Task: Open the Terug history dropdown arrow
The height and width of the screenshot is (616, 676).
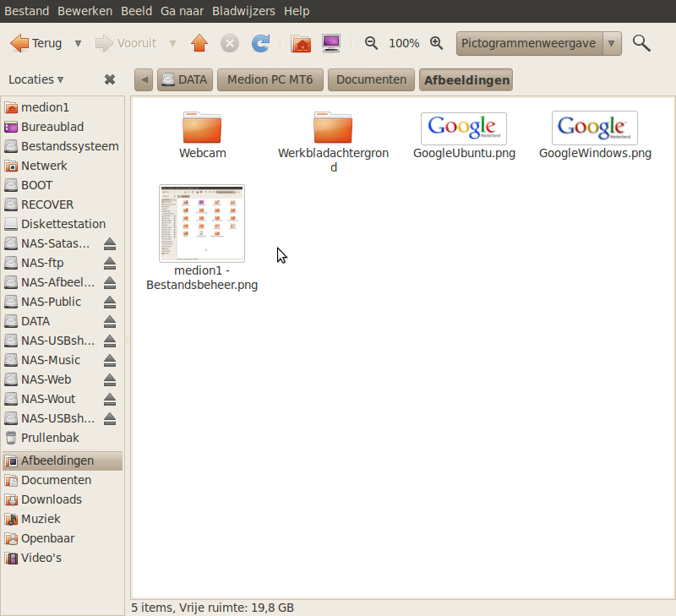Action: click(79, 43)
